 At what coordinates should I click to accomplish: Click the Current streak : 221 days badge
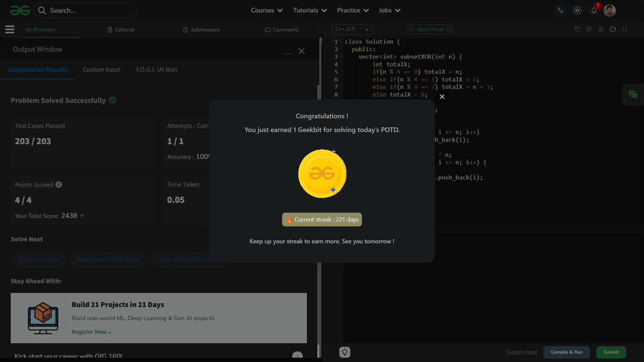coord(322,220)
